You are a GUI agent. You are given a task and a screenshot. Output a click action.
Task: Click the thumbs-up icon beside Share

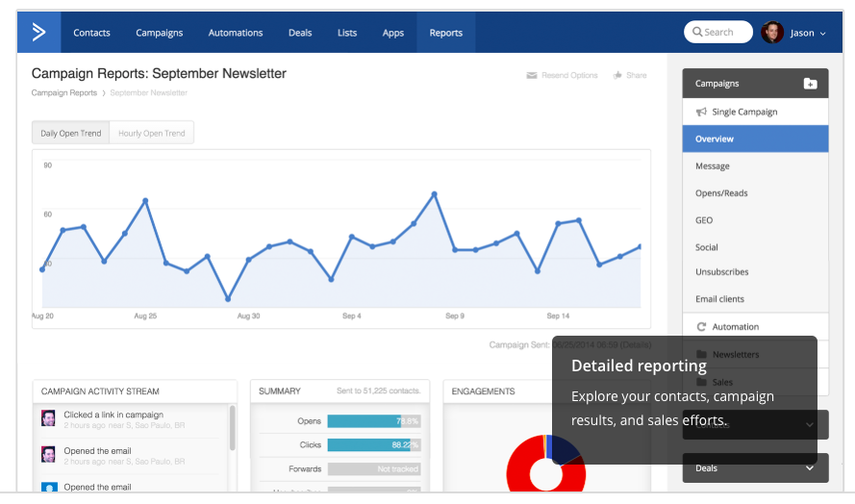pyautogui.click(x=617, y=75)
